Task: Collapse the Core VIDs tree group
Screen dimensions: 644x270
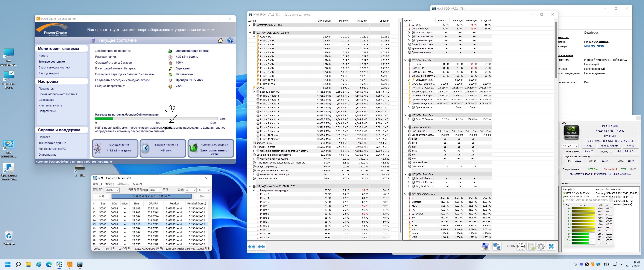Action: point(253,37)
